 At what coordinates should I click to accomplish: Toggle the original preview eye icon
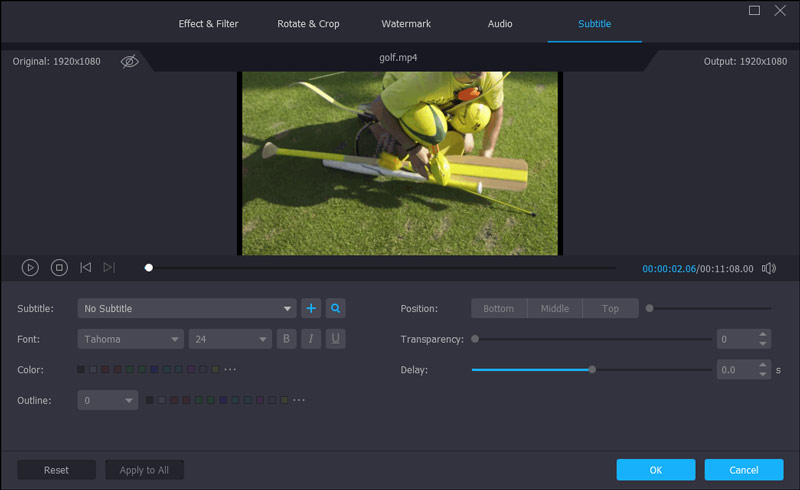tap(129, 61)
